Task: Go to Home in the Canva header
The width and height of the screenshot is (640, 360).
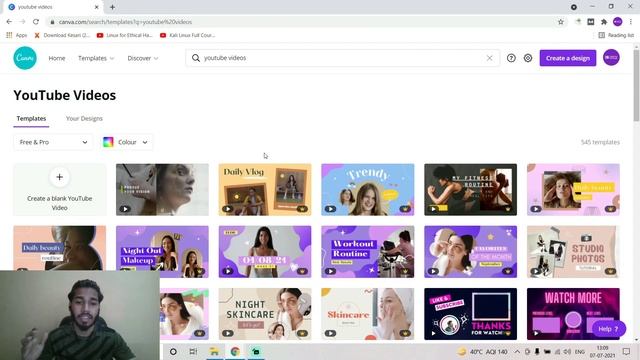Action: tap(57, 58)
